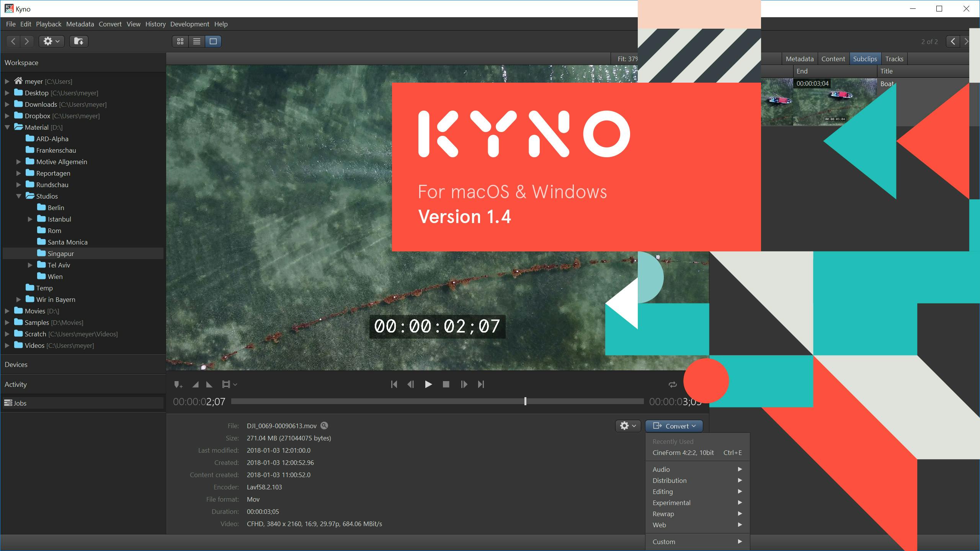Expand the Tel Aviv folder
The height and width of the screenshot is (551, 980).
(x=30, y=265)
